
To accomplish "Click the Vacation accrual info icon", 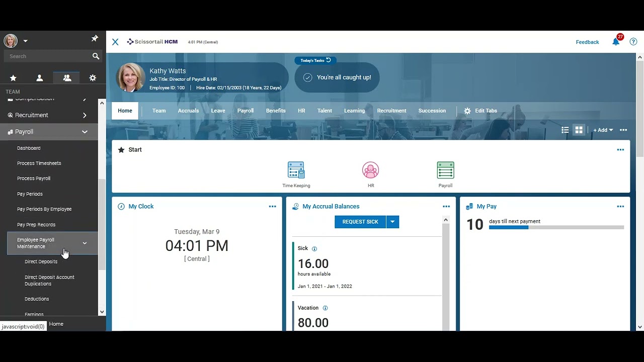I will click(325, 308).
